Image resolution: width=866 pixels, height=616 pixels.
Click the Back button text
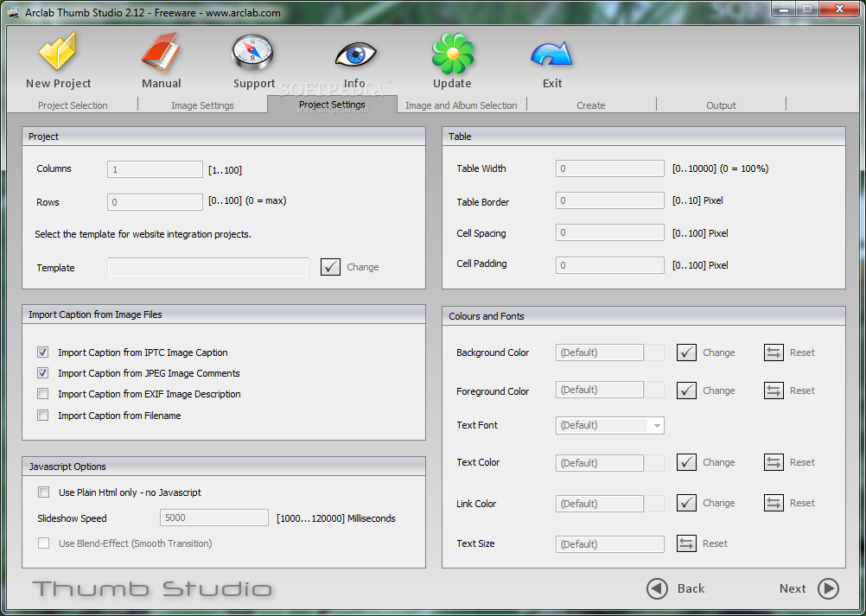coord(691,588)
